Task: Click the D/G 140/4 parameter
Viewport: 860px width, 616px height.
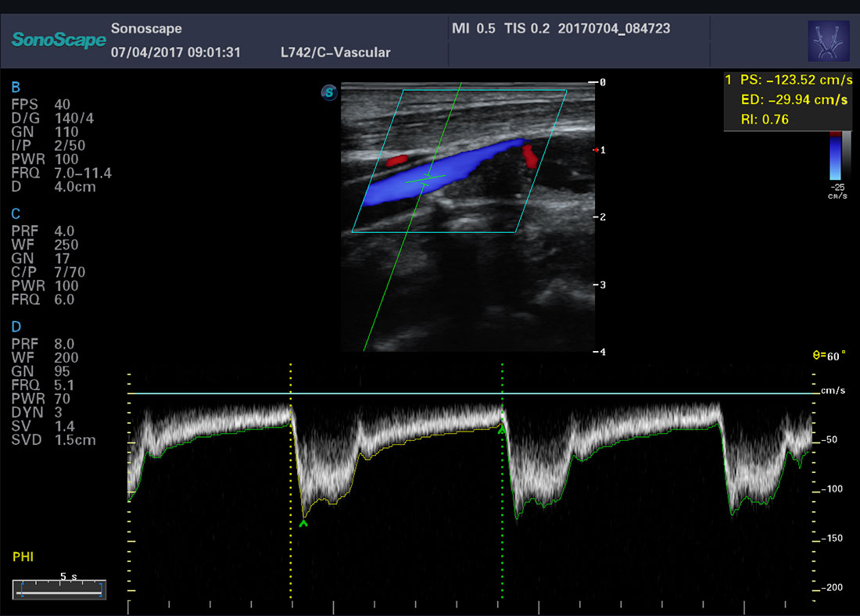Action: pos(52,118)
